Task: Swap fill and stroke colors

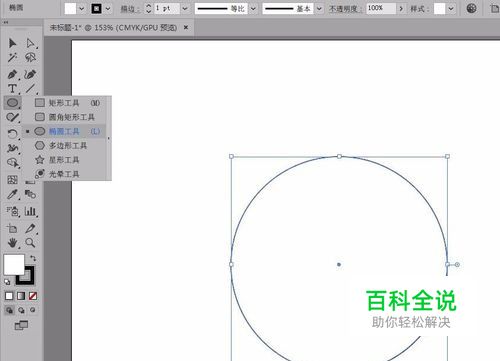Action: coord(33,258)
